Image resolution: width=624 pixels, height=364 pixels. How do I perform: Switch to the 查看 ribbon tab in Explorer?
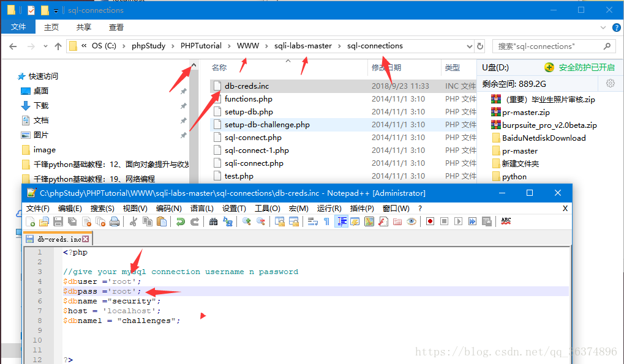pos(116,27)
